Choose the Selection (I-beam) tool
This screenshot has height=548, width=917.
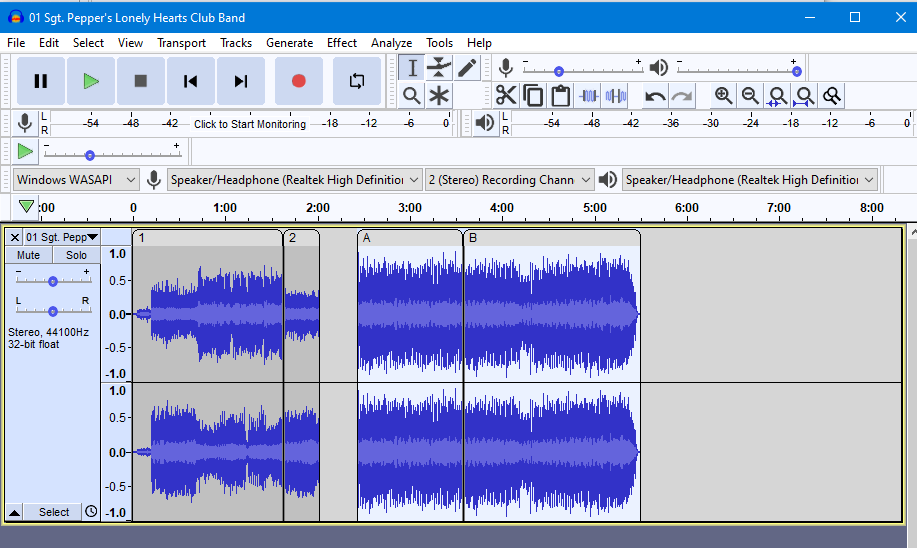pyautogui.click(x=412, y=68)
